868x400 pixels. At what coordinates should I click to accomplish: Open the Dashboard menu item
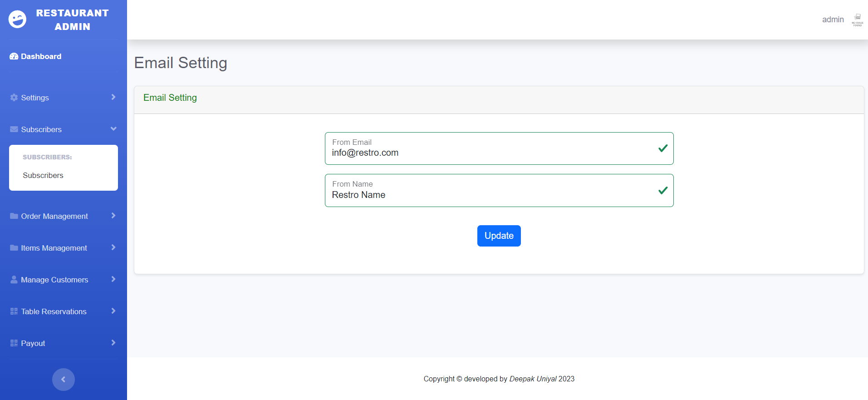tap(41, 56)
